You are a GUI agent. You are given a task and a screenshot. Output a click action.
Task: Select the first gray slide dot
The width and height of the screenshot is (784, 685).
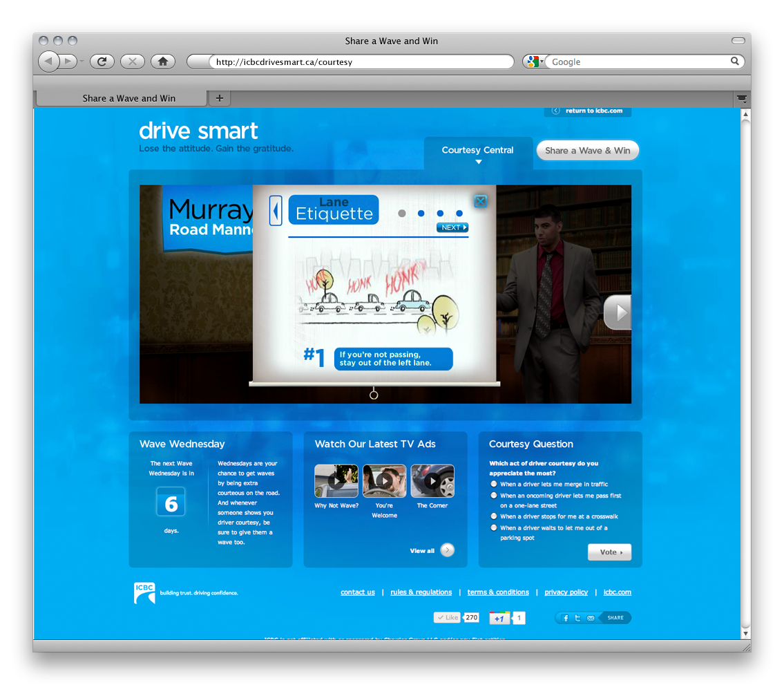click(x=402, y=213)
